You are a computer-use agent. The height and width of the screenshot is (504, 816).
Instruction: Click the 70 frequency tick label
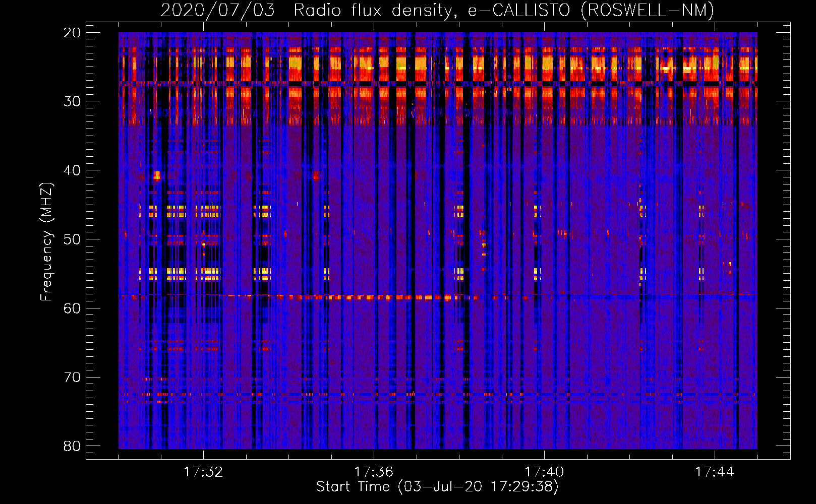pyautogui.click(x=72, y=377)
